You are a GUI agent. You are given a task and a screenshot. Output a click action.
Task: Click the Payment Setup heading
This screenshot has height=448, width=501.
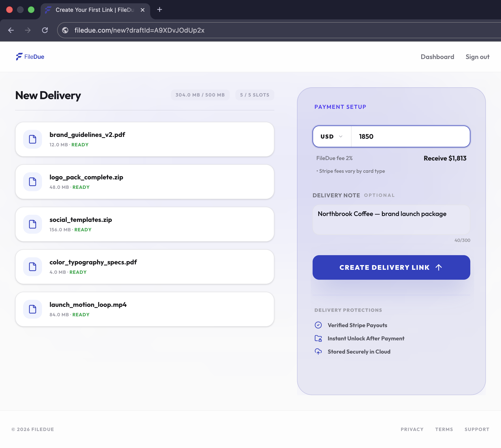pos(340,107)
